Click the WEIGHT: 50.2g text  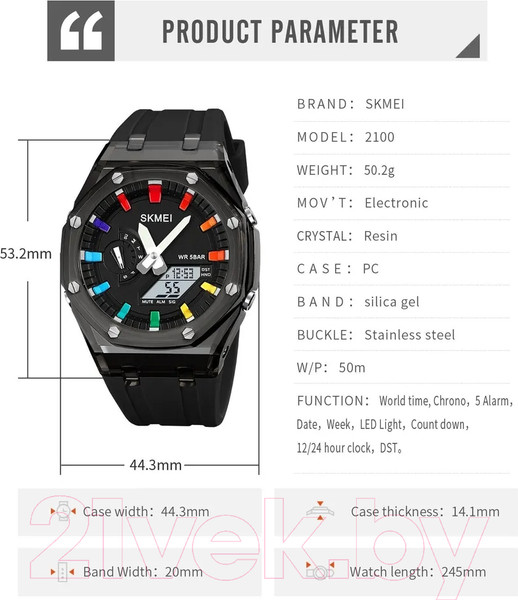345,170
